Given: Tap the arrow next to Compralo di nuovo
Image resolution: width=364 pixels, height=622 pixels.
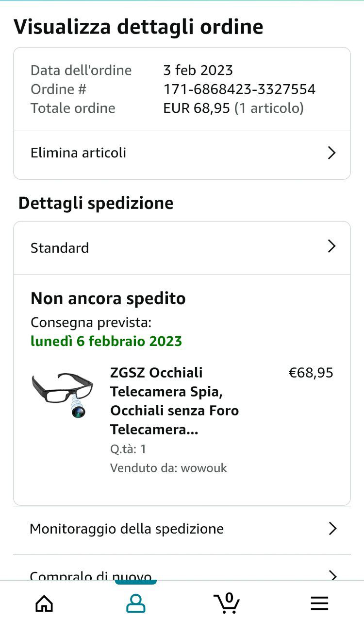Looking at the screenshot, I should point(332,576).
